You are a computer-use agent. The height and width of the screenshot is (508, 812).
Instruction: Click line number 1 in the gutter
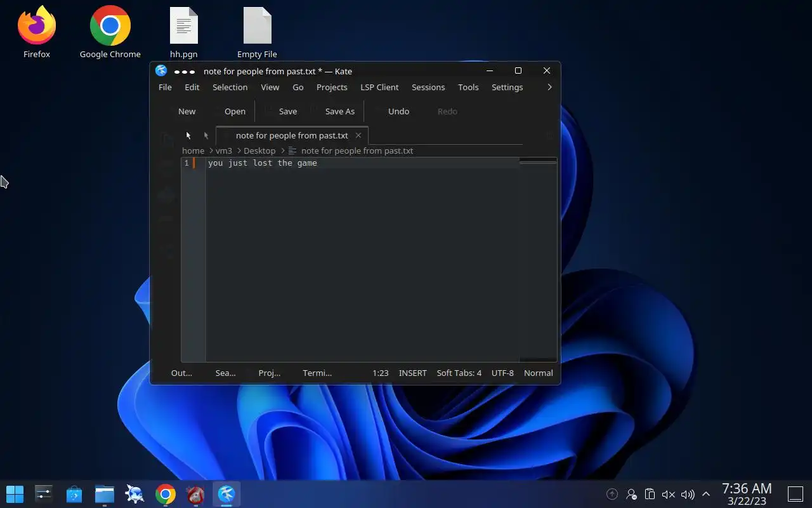[x=187, y=163]
